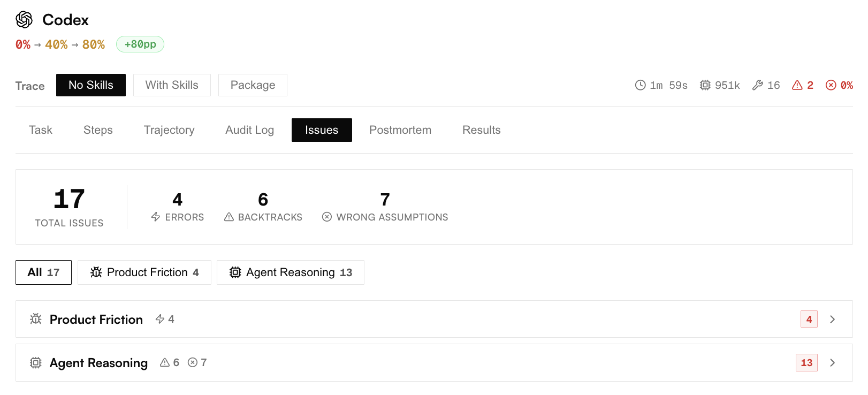The height and width of the screenshot is (395, 868).
Task: Open the Task tab
Action: pos(41,130)
